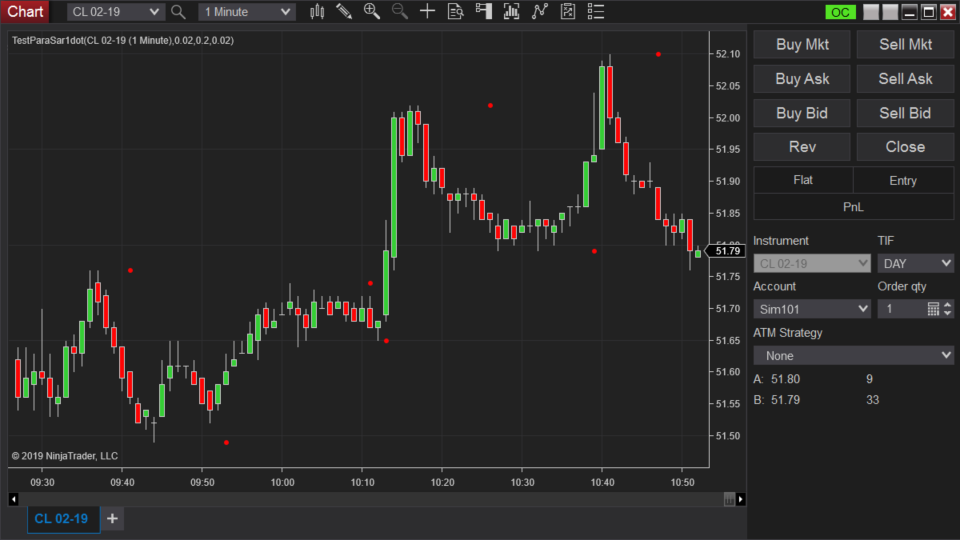Click the 51.79 current price marker
960x540 pixels.
coord(726,251)
